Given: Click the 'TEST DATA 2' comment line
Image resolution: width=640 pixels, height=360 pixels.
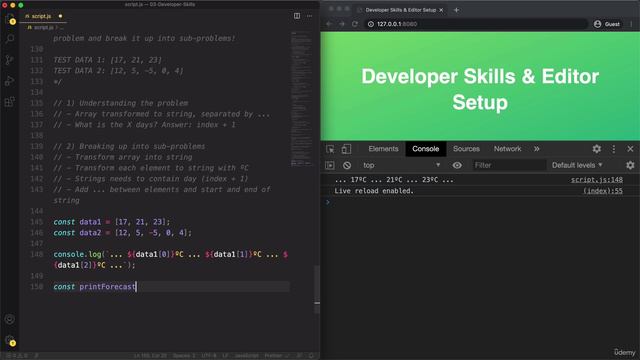Looking at the screenshot, I should coord(118,71).
